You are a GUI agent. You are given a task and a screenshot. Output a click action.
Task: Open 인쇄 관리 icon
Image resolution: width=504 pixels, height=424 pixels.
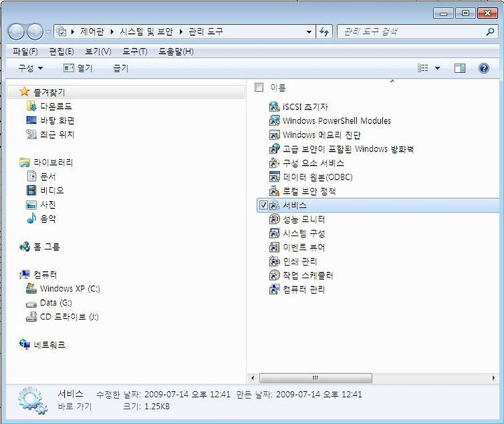(274, 261)
